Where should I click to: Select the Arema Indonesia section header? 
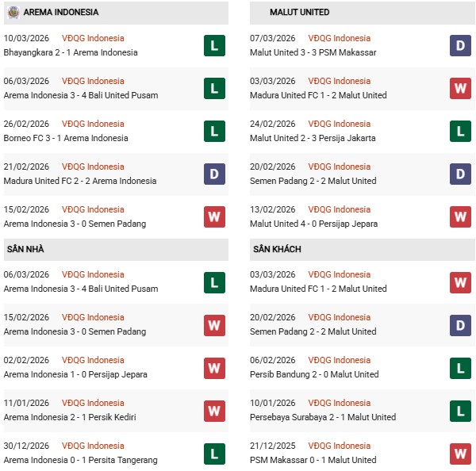click(x=61, y=13)
